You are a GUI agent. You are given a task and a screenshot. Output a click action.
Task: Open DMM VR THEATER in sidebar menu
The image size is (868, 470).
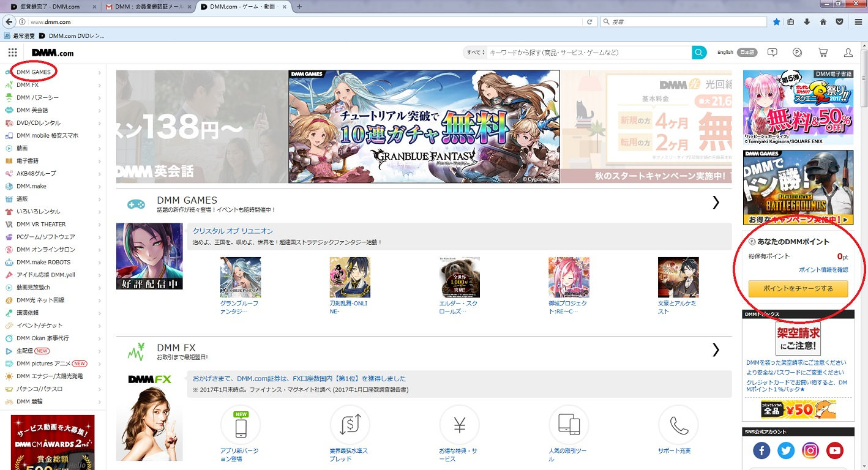[41, 224]
